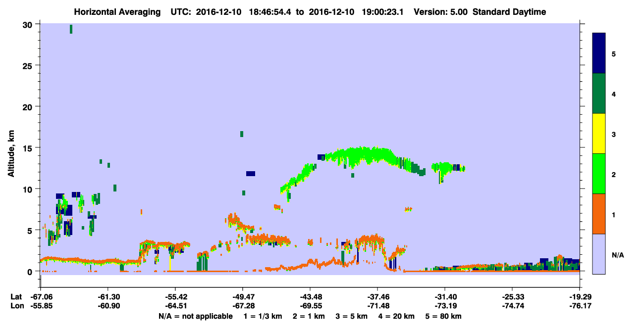Click the altitude tick label 15
Image resolution: width=644 pixels, height=330 pixels.
click(29, 147)
